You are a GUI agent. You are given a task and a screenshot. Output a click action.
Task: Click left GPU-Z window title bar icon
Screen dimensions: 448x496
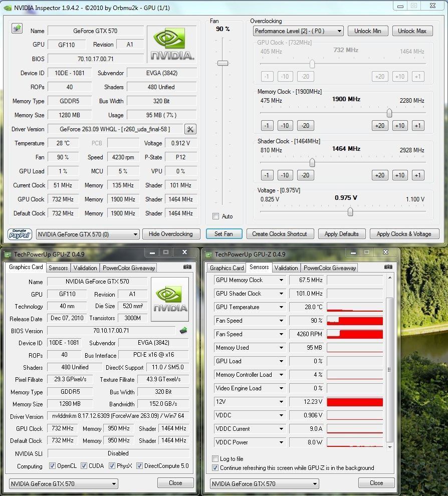pyautogui.click(x=8, y=255)
